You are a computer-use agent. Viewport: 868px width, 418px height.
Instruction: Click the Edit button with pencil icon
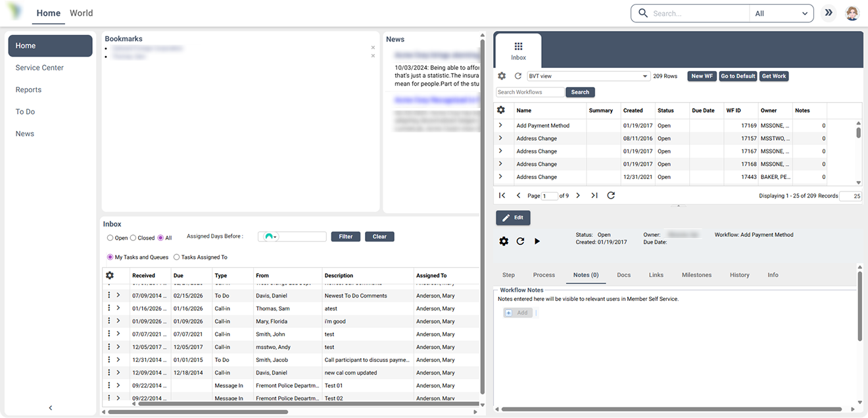(513, 218)
